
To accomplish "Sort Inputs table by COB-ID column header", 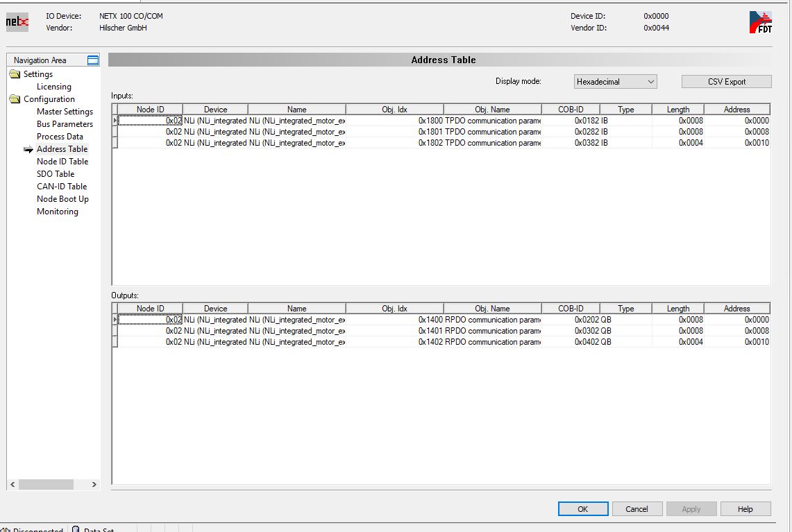I will coord(571,110).
